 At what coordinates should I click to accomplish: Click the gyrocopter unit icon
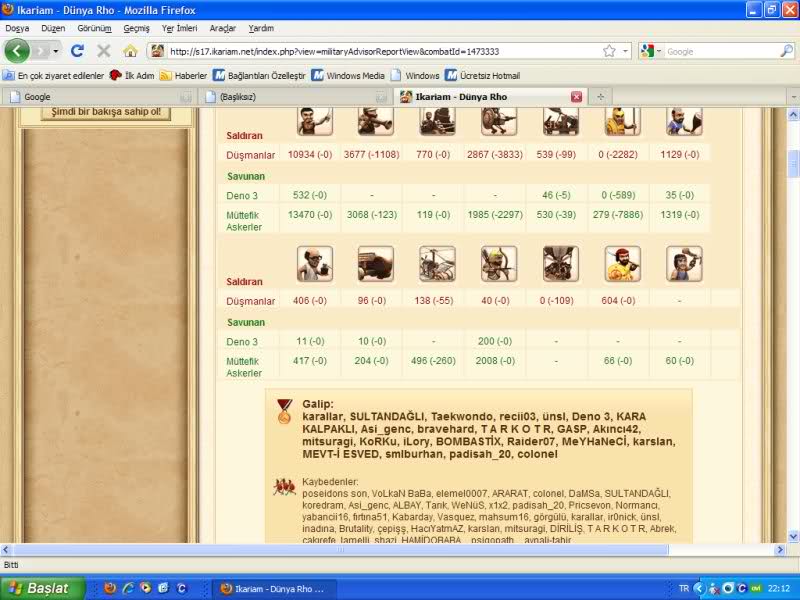tap(437, 264)
